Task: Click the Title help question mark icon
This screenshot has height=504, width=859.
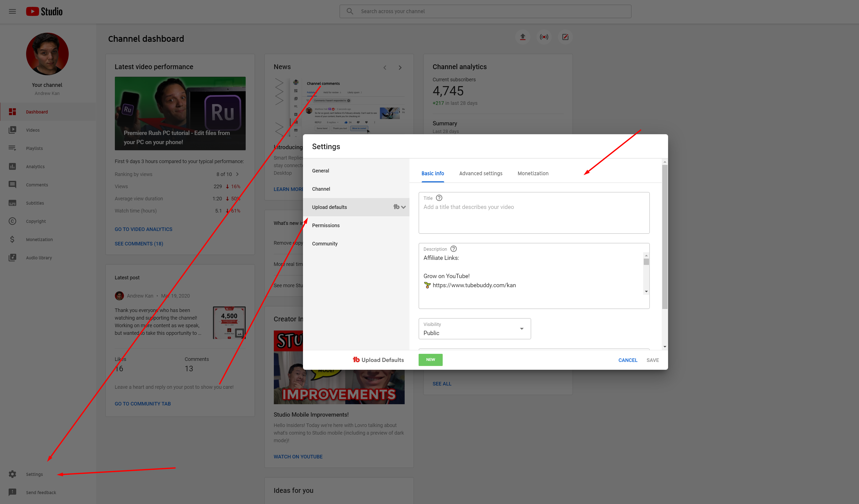Action: click(x=439, y=198)
